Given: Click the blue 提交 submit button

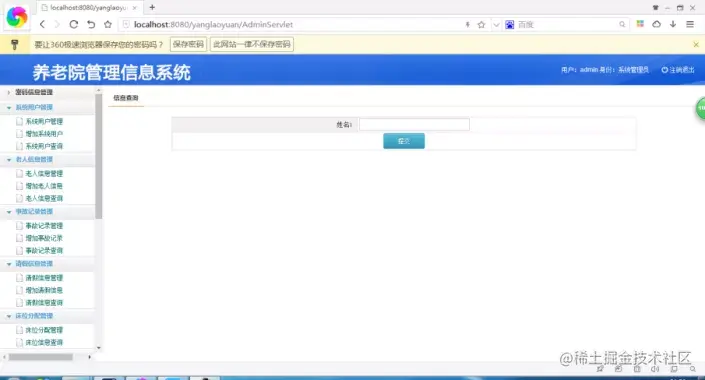Looking at the screenshot, I should pyautogui.click(x=404, y=141).
